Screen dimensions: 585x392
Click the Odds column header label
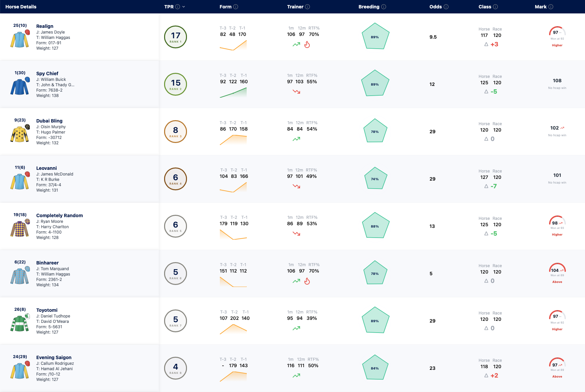point(435,7)
